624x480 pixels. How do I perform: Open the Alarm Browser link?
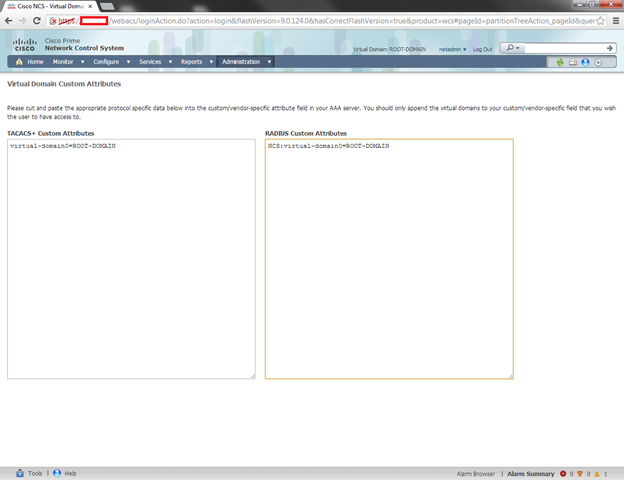coord(476,474)
